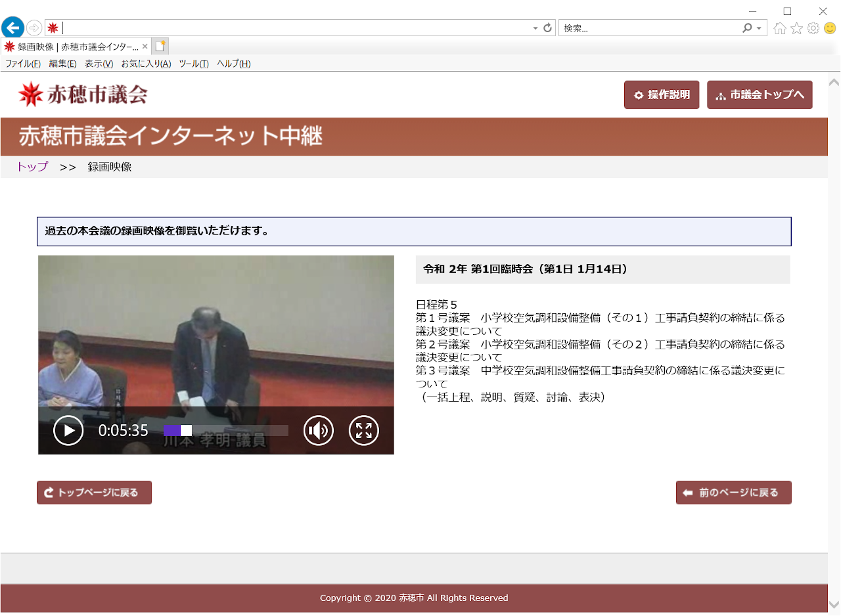Open the browser tools gear icon
Screen dimensions: 841x616
point(813,28)
